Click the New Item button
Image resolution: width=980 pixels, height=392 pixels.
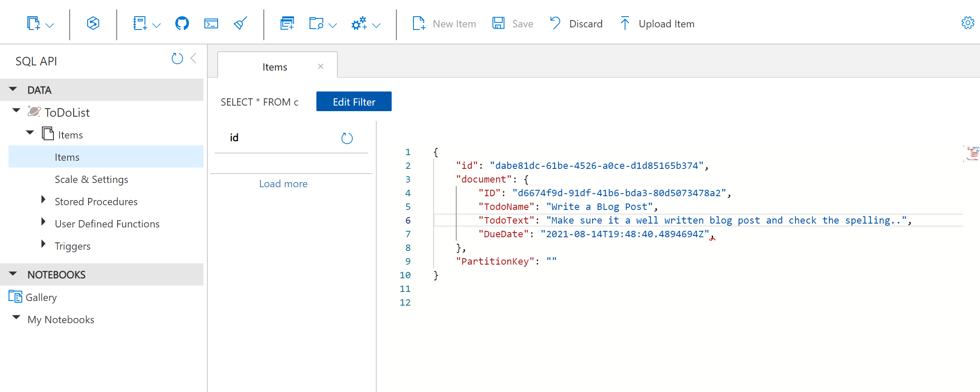[444, 24]
